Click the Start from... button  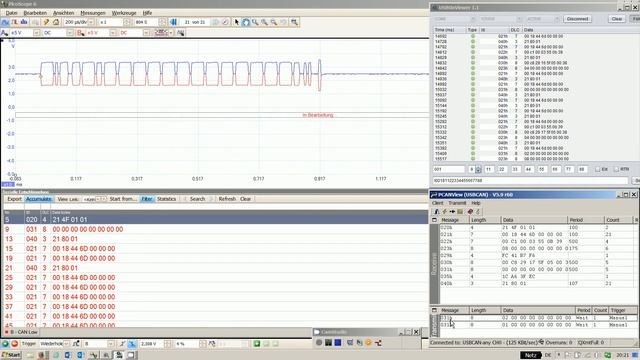click(x=123, y=199)
